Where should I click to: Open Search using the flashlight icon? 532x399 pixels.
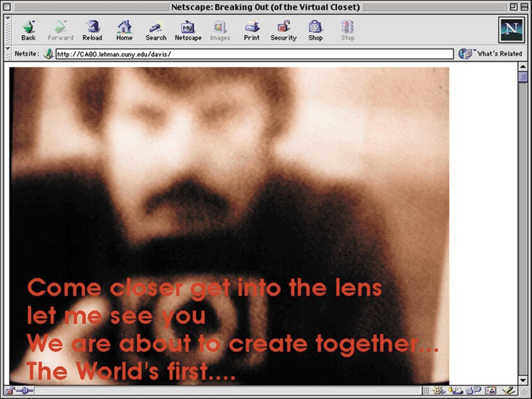click(x=155, y=28)
